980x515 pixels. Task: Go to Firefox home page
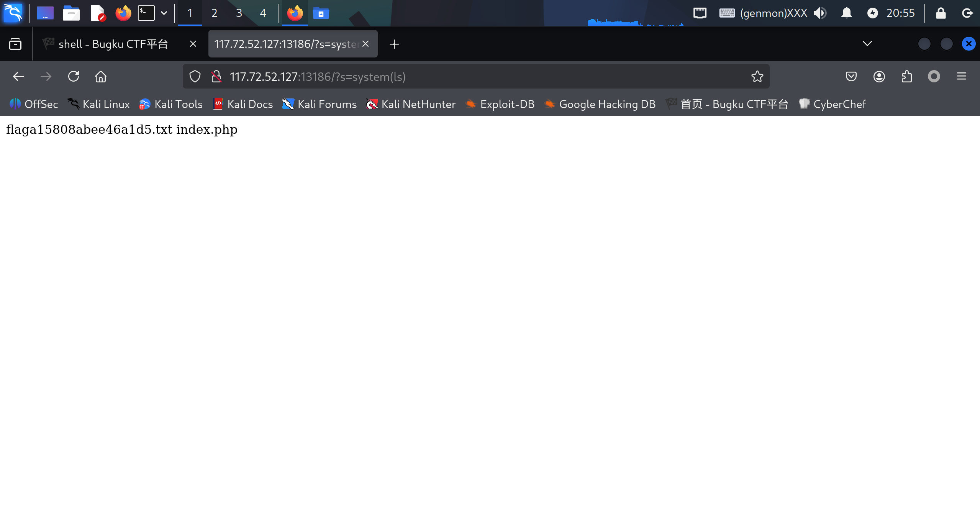click(x=101, y=77)
